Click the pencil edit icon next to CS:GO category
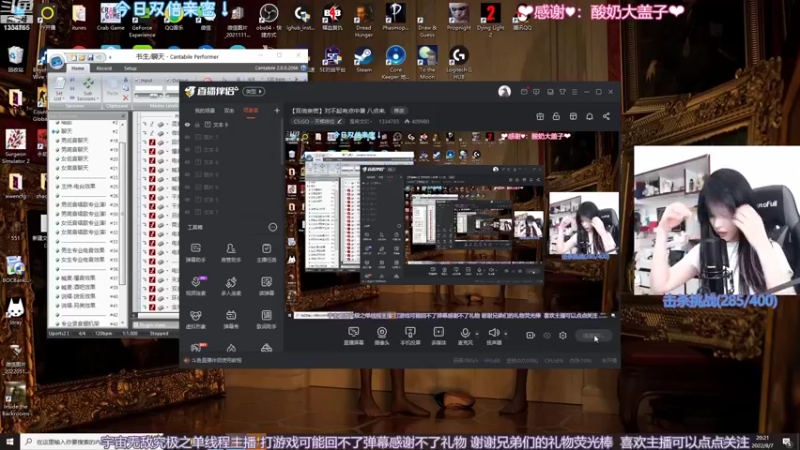Image resolution: width=800 pixels, height=450 pixels. [339, 121]
